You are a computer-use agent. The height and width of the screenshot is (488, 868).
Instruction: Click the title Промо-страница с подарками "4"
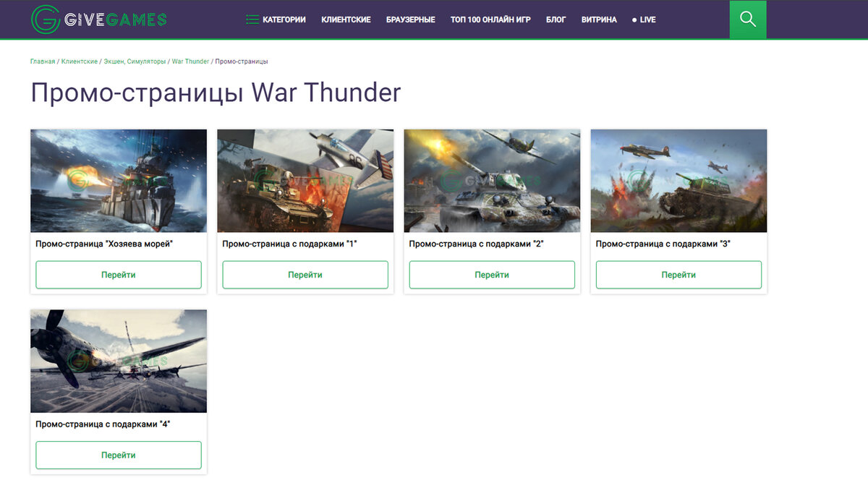103,424
